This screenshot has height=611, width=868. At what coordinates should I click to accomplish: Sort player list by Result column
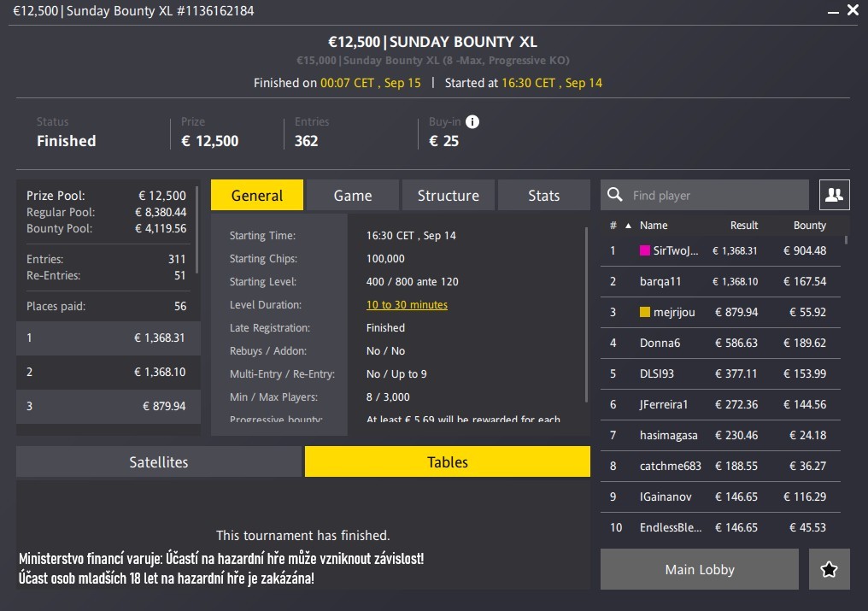pyautogui.click(x=743, y=226)
